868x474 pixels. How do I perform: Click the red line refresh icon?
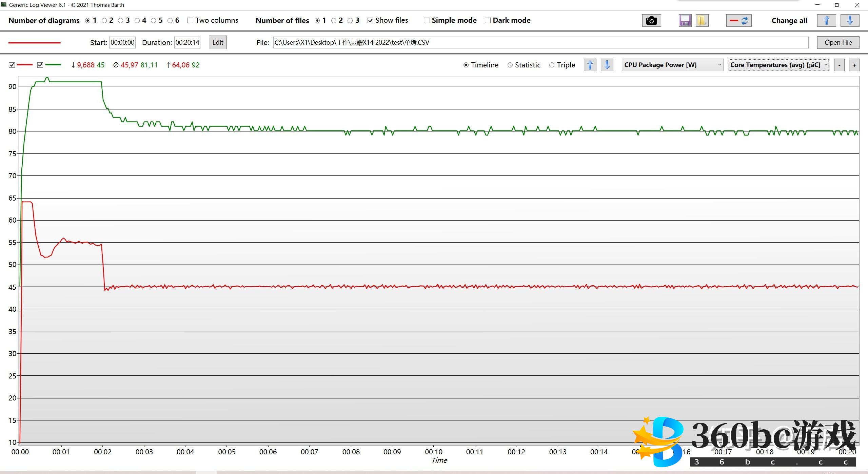(739, 21)
